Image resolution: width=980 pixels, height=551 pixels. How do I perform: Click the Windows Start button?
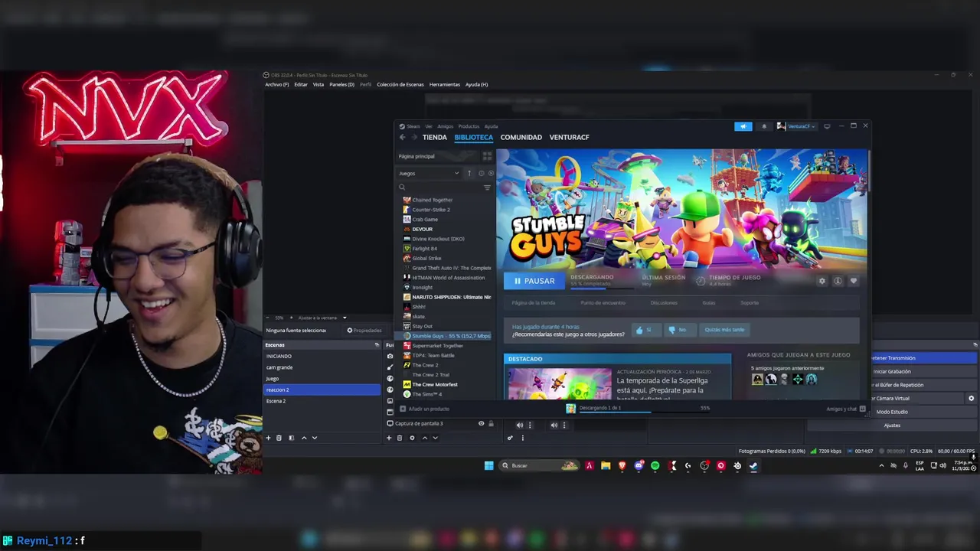[x=488, y=465]
